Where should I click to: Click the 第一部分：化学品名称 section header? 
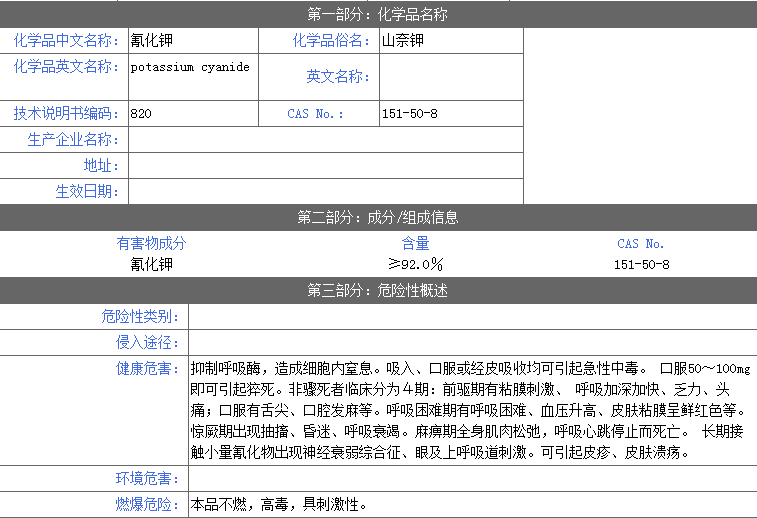(378, 14)
